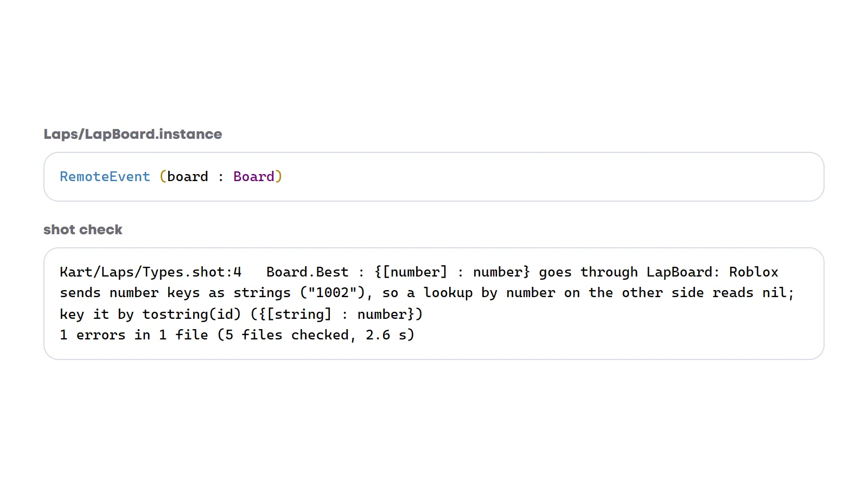Viewport: 868px width, 488px height.
Task: Click the board parameter name
Action: click(x=188, y=177)
